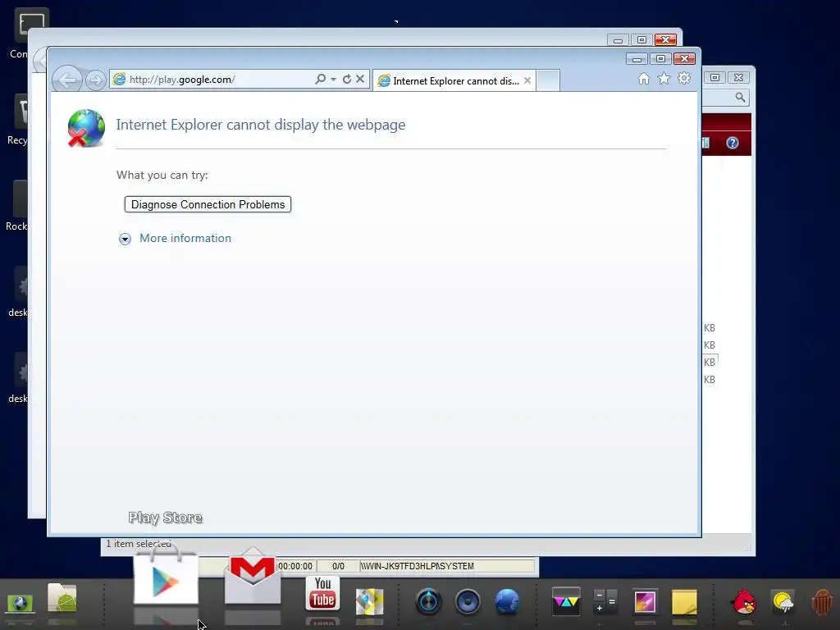Screen dimensions: 840x630
Task: Open the Android folder dock icon
Action: [x=62, y=598]
